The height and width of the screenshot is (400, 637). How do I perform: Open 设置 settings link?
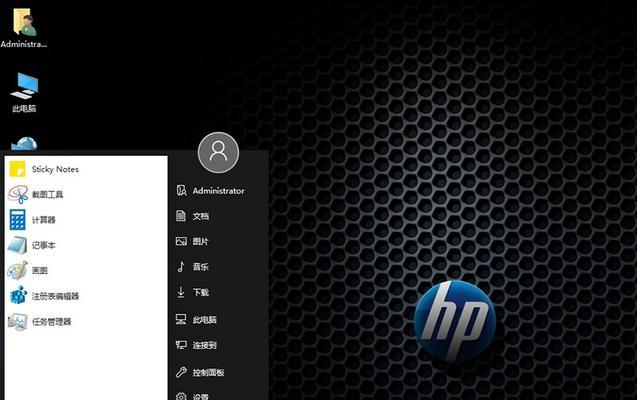(201, 397)
